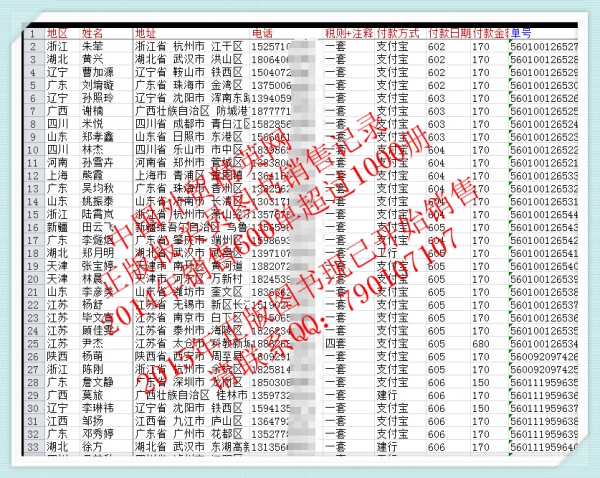Select the 姓名 header cell
Screen dimensions: 600x478
[92, 33]
